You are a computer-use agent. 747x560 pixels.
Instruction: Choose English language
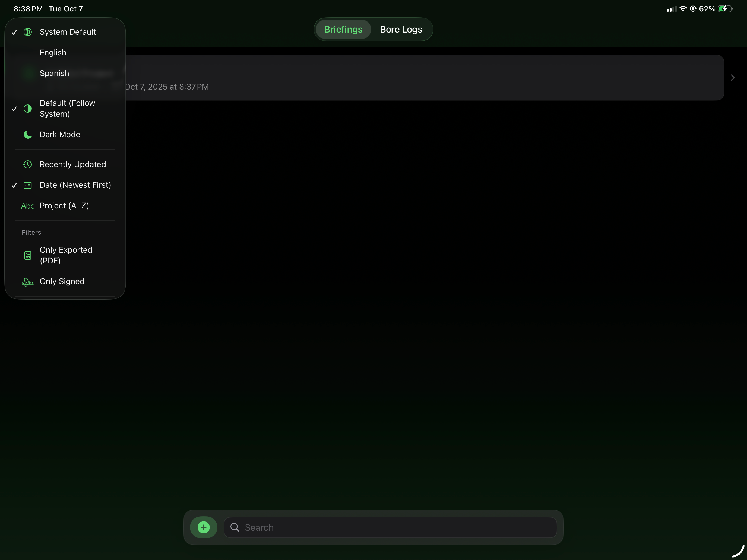pos(65,53)
